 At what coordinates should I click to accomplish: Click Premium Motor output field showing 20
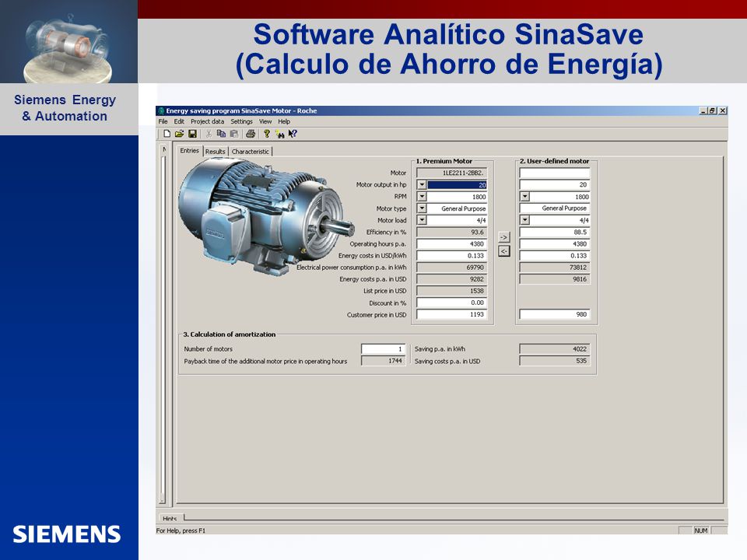click(x=457, y=185)
